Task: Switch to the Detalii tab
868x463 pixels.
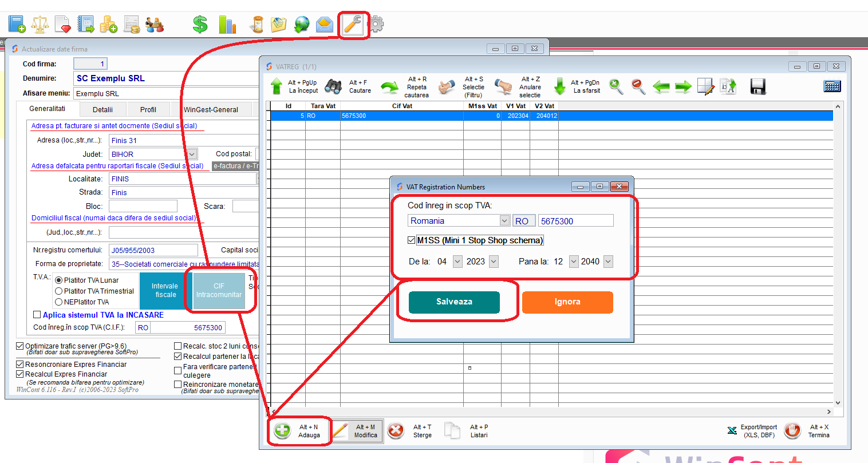Action: coord(102,109)
